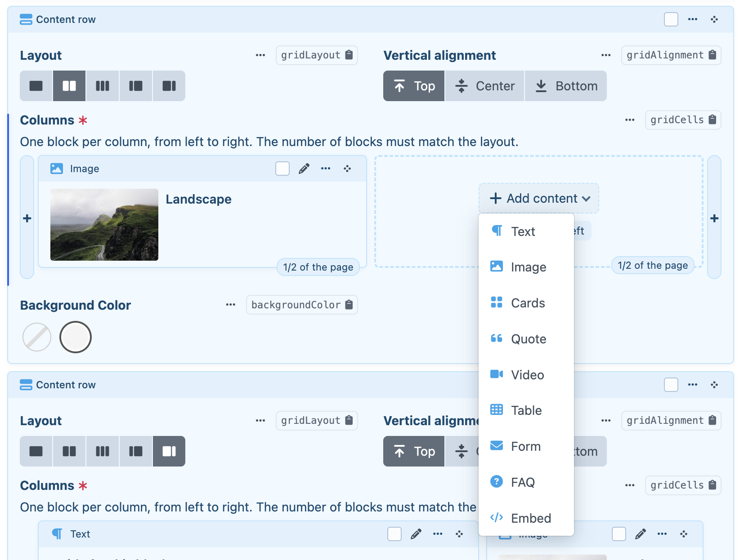This screenshot has width=744, height=560.
Task: Tick the checkbox of the second Content row
Action: 671,385
